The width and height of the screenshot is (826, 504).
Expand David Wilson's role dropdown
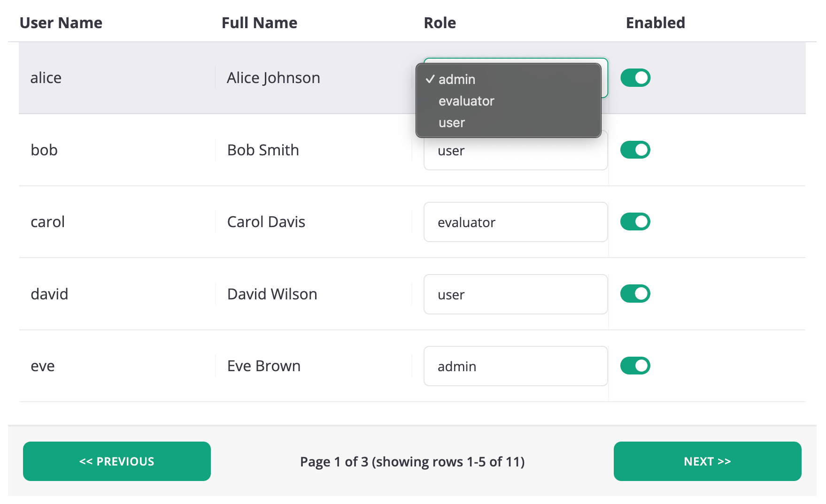[515, 294]
